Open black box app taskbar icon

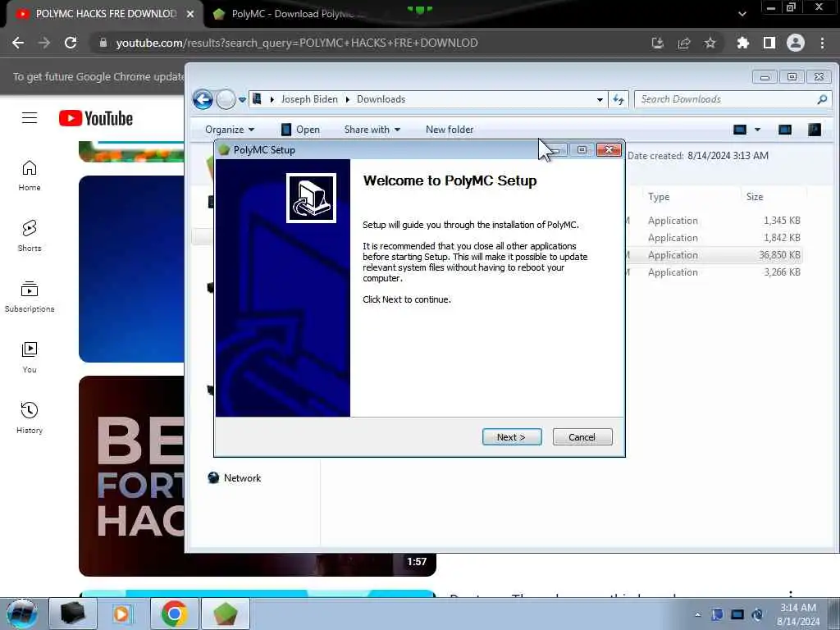[72, 614]
